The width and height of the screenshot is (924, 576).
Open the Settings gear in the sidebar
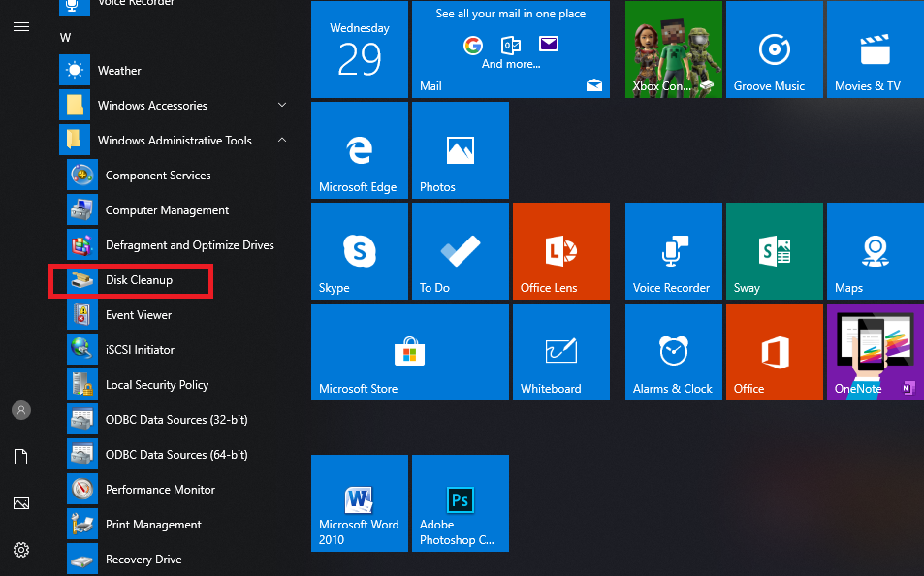[21, 550]
